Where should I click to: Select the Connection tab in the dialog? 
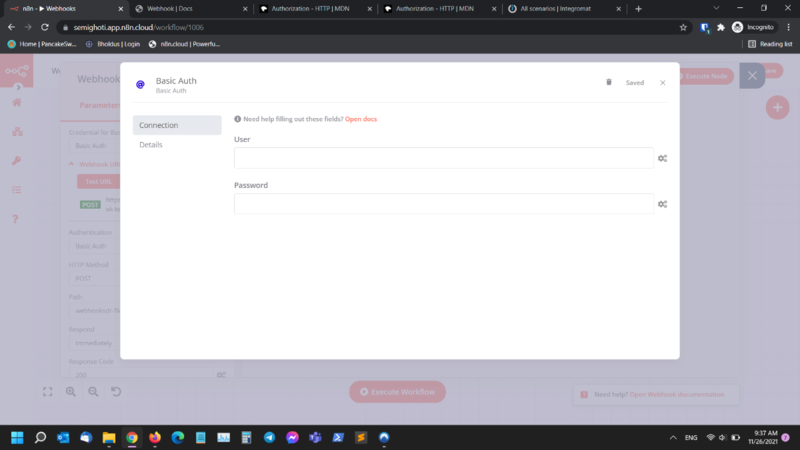coord(177,125)
